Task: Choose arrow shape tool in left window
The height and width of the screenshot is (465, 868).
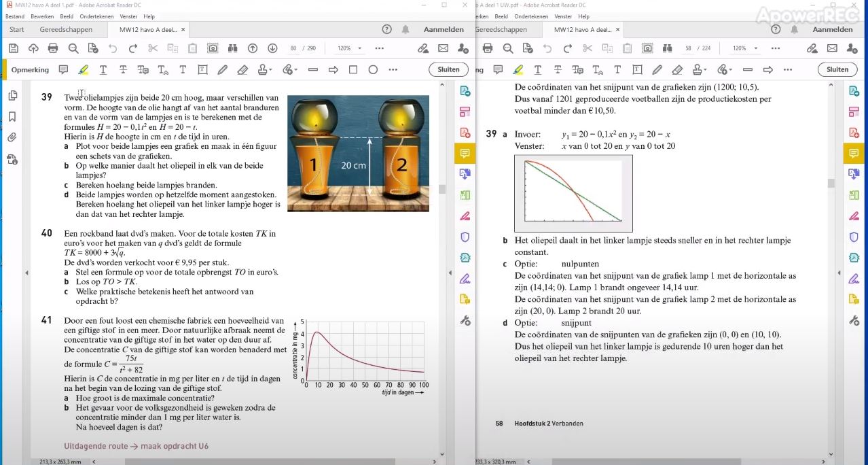Action: coord(333,69)
